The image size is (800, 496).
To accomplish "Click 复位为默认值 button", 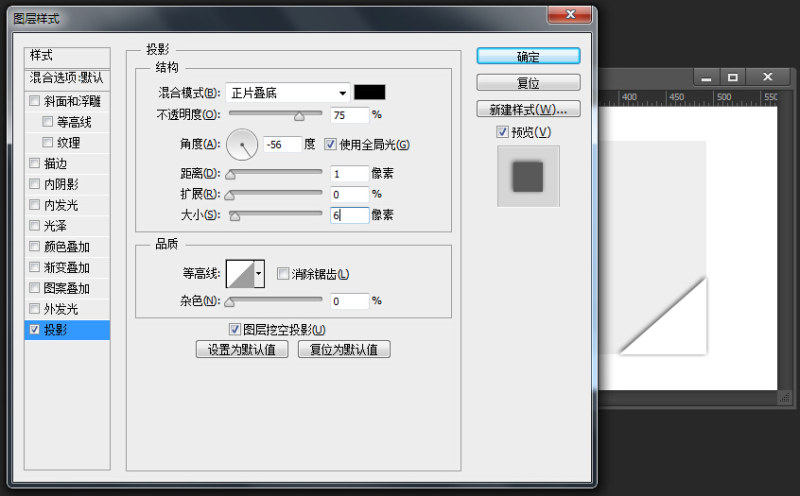I will [344, 350].
